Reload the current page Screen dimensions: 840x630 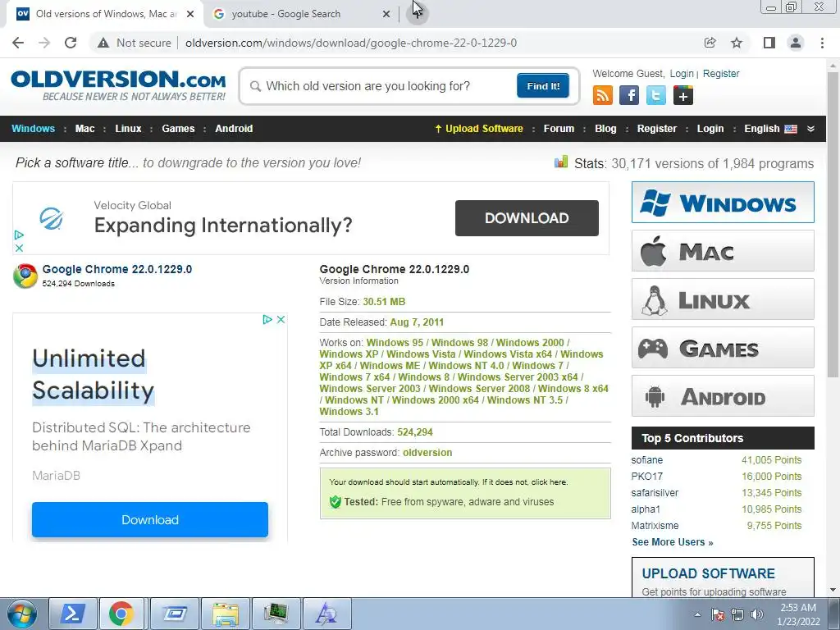(71, 43)
